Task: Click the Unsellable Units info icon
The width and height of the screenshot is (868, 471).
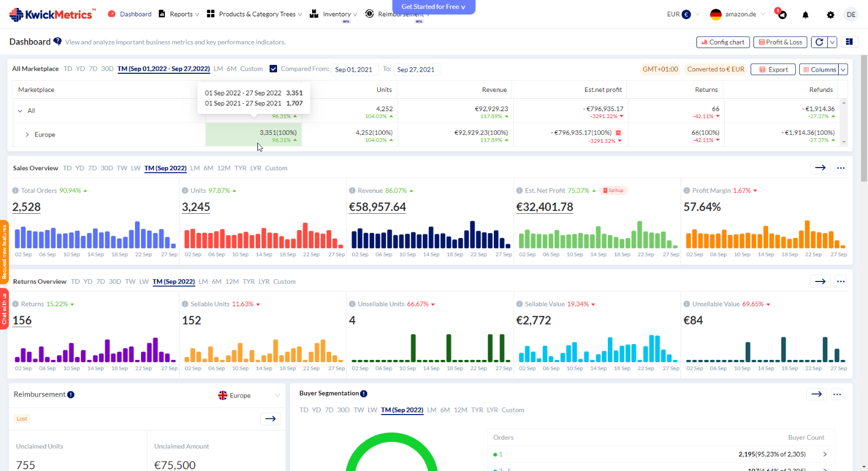Action: click(352, 304)
